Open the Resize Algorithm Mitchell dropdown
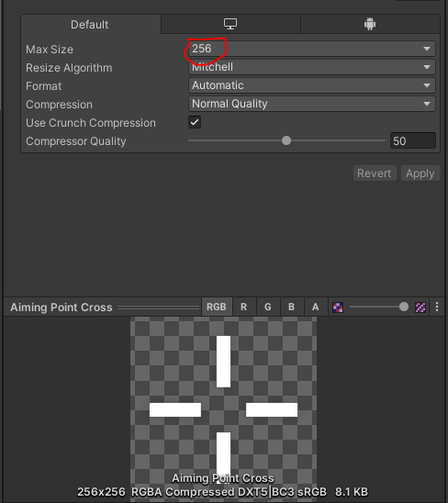This screenshot has width=448, height=503. click(311, 67)
